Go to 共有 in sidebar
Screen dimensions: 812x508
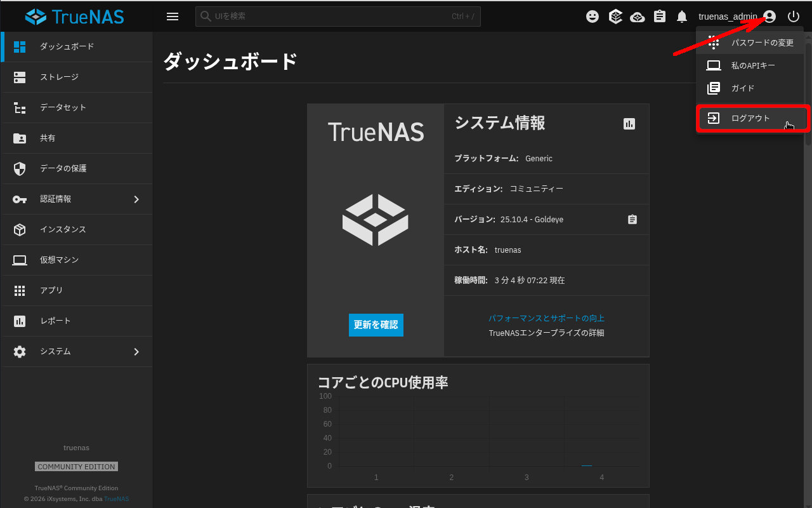tap(77, 138)
